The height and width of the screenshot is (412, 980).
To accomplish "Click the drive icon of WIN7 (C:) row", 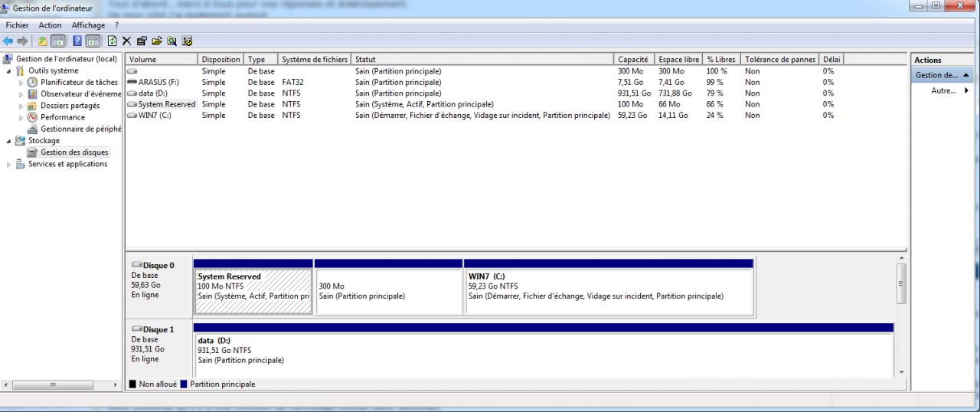I will click(x=132, y=116).
